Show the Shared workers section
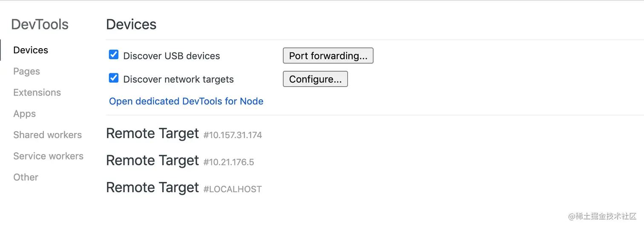Screen dimensions: 644x228 [x=47, y=135]
